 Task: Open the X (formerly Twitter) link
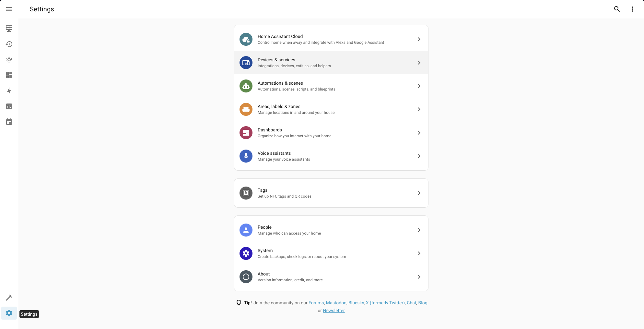tap(385, 303)
